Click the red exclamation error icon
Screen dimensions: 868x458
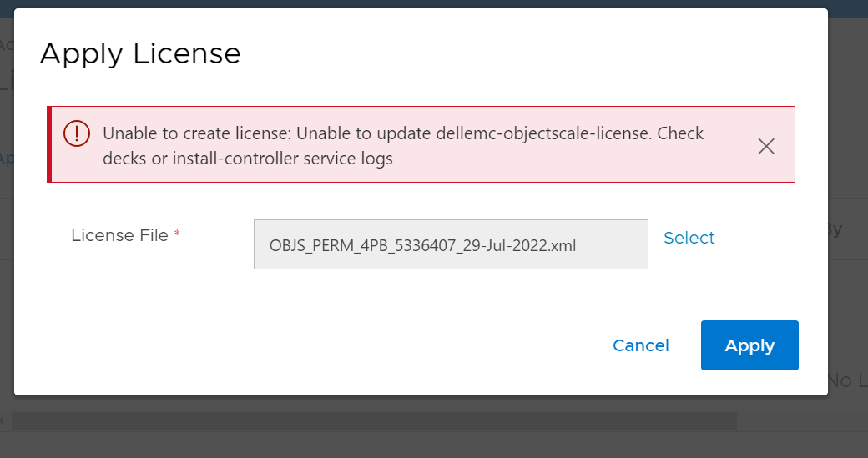(x=77, y=133)
